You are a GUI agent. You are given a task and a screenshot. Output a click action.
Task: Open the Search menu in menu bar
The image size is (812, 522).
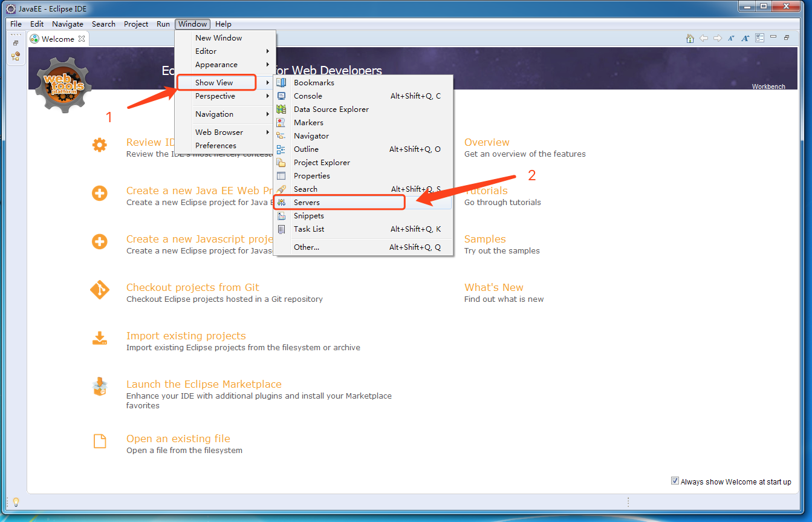(103, 24)
